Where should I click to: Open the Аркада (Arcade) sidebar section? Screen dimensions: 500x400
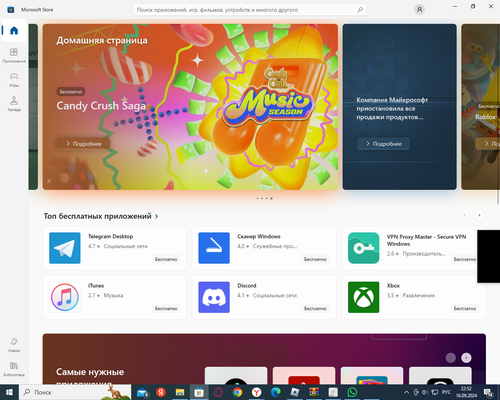[x=14, y=104]
